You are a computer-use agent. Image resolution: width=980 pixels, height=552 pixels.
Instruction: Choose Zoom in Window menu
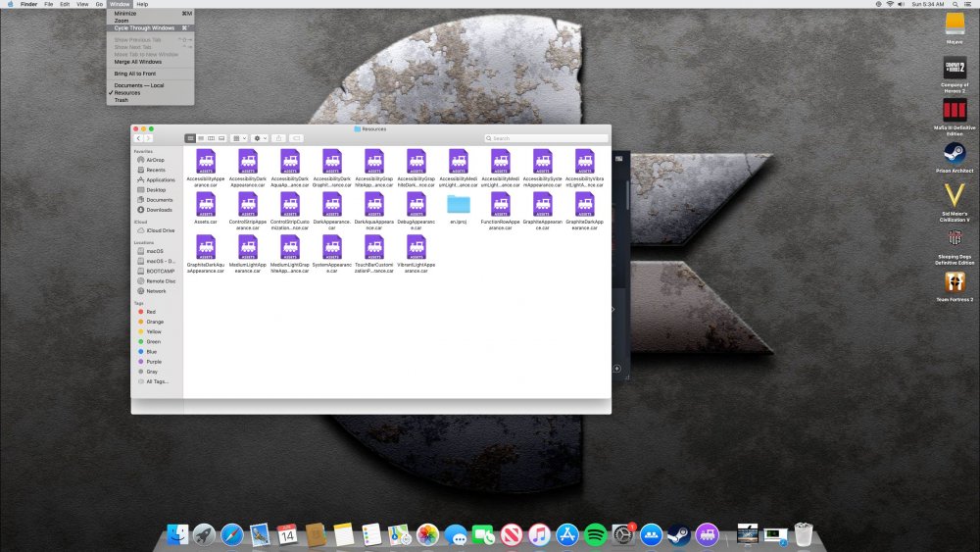coord(150,21)
